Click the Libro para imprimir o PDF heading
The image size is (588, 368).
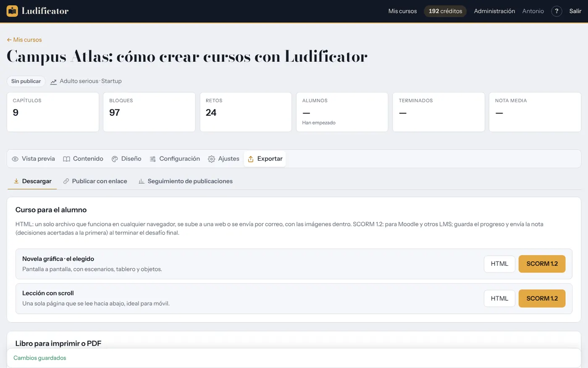tap(58, 344)
